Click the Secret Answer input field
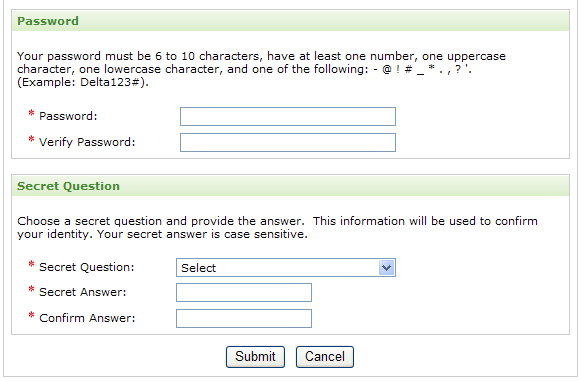The height and width of the screenshot is (381, 581). (244, 292)
